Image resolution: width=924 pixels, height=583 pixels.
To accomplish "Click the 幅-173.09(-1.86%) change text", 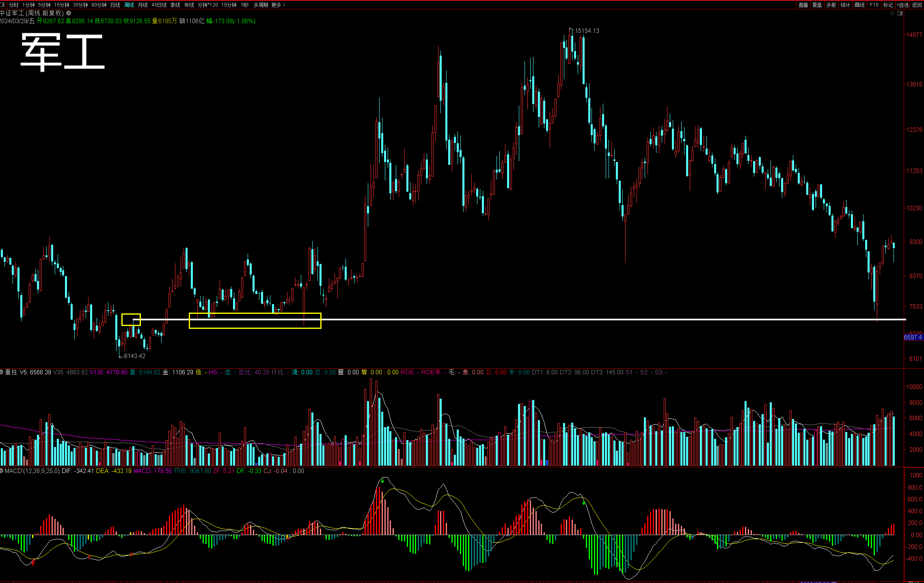I will tap(231, 21).
